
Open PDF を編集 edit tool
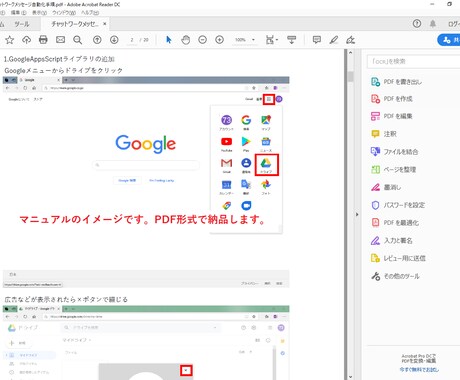[x=392, y=116]
